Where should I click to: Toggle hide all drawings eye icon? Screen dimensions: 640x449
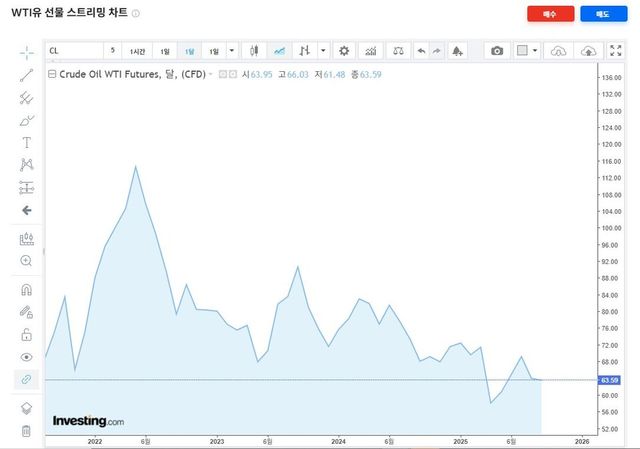point(26,357)
